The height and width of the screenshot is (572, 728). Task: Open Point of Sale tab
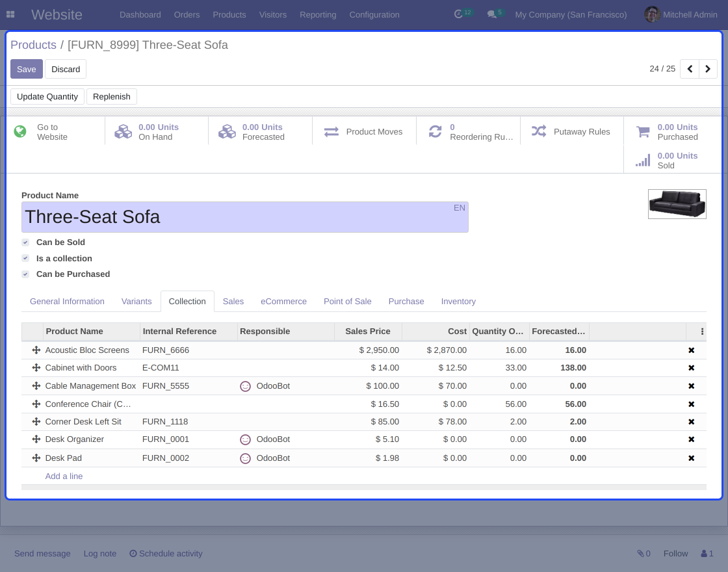[347, 302]
